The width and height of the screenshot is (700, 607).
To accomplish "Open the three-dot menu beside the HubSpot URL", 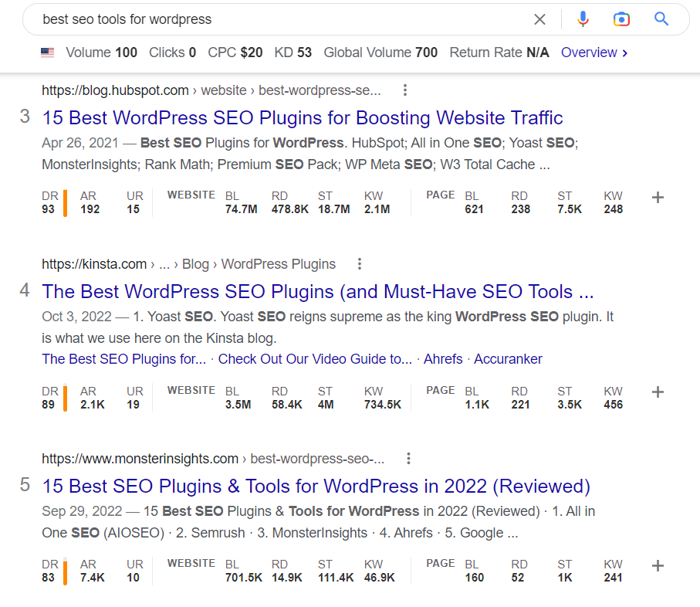I will click(x=405, y=90).
